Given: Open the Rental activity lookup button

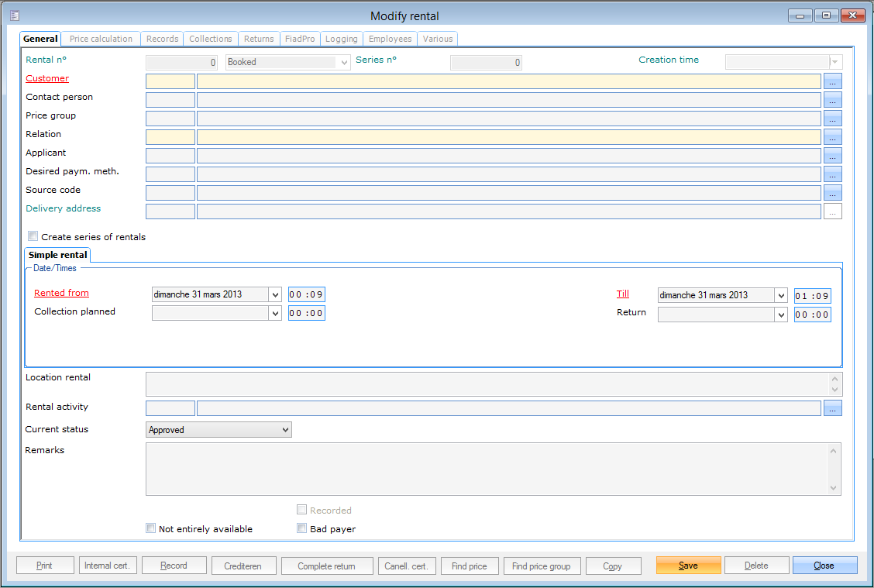Looking at the screenshot, I should coord(832,409).
